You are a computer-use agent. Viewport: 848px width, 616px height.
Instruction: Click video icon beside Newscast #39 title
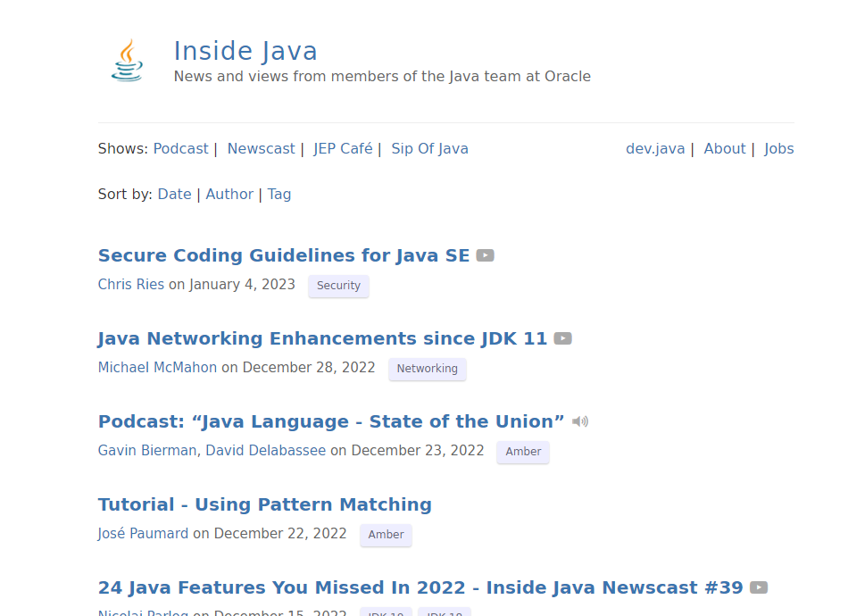pyautogui.click(x=759, y=587)
